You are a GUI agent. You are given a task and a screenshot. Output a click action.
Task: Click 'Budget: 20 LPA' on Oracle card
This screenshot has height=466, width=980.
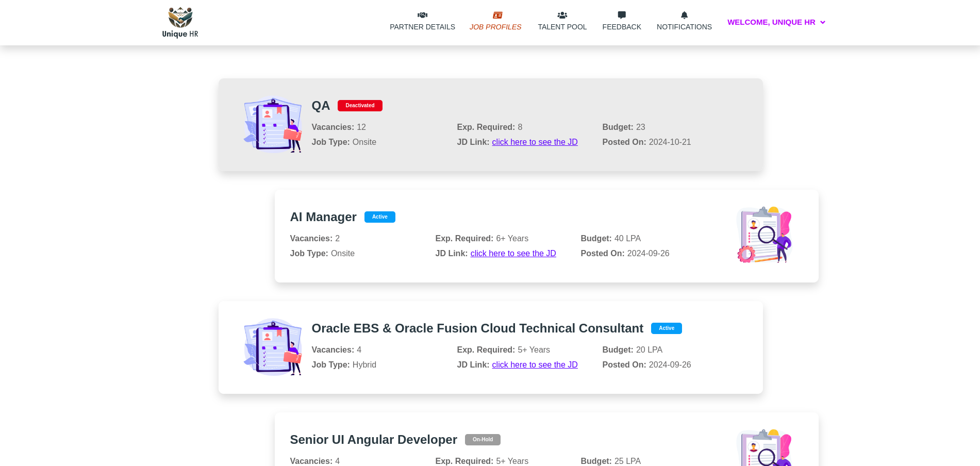point(632,349)
